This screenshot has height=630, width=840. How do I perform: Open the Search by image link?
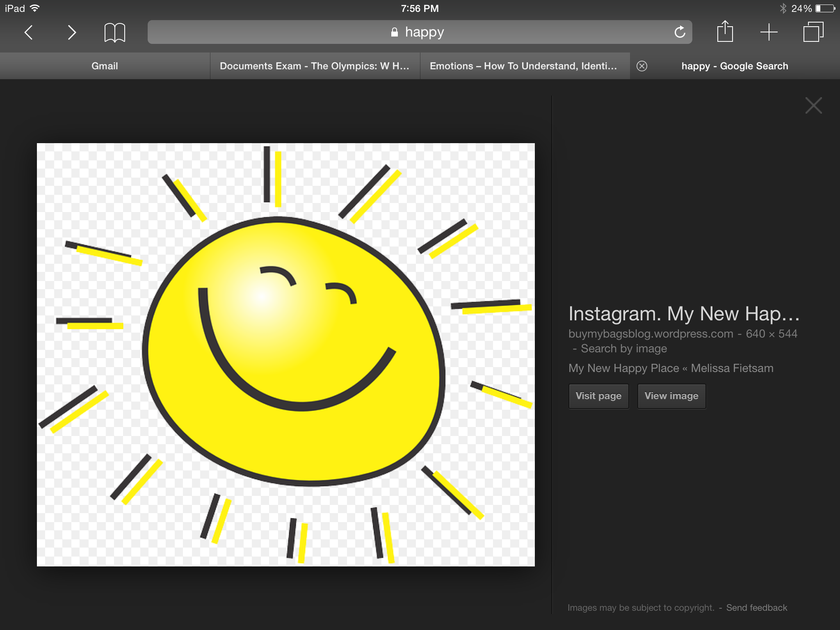coord(623,349)
